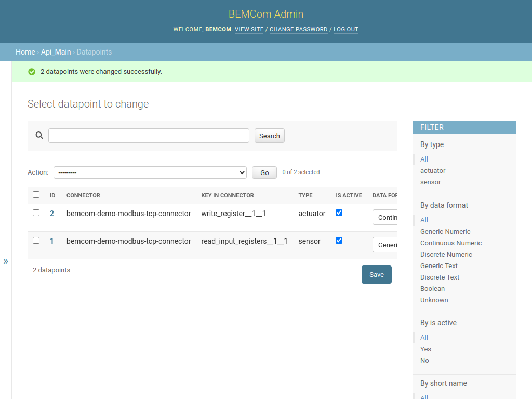Viewport: 532px width, 399px height.
Task: Open the CHANGE PASSWORD link
Action: (x=299, y=29)
